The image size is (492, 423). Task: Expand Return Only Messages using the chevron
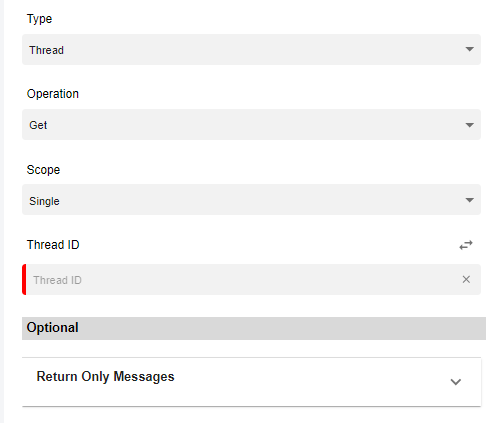click(456, 382)
